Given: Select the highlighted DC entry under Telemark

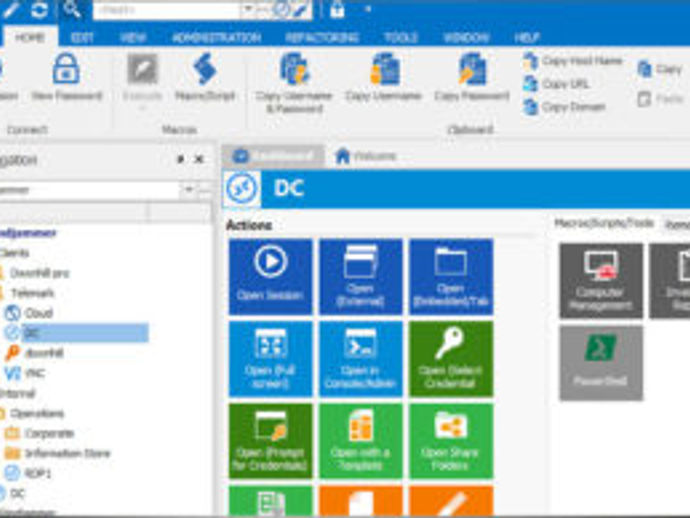Looking at the screenshot, I should 85,333.
